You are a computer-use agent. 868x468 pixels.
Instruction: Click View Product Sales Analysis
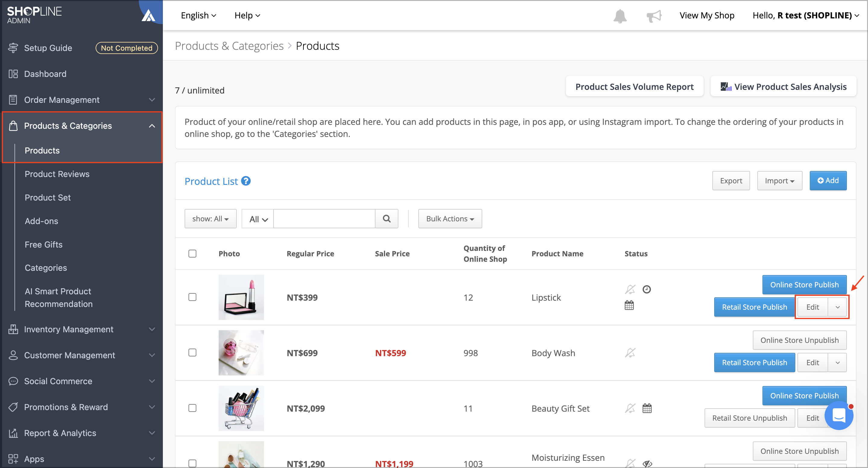click(784, 87)
